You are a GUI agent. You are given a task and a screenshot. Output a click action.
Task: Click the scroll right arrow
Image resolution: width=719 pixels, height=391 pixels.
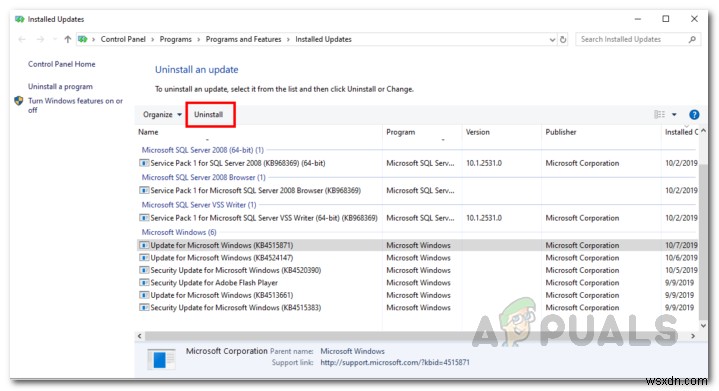[x=692, y=336]
